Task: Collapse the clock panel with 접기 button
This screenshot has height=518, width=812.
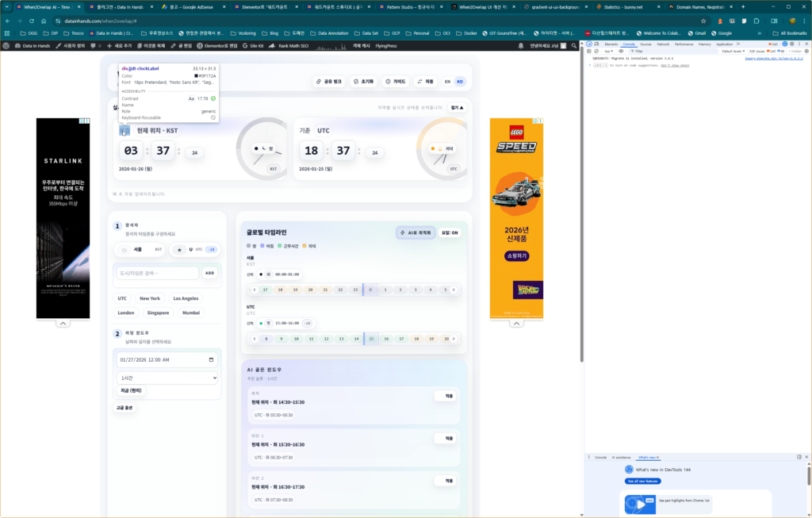Action: 457,107
